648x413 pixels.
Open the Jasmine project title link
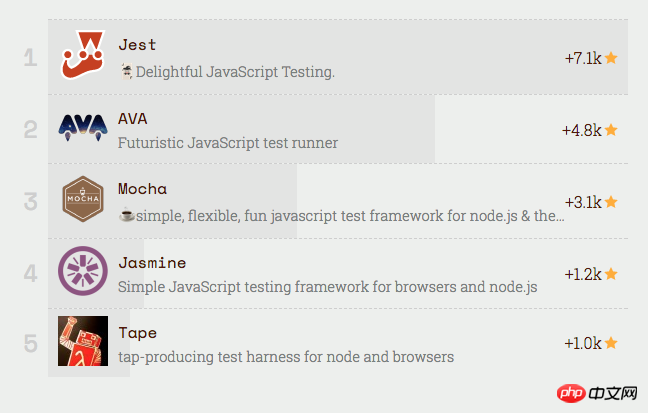tap(152, 263)
